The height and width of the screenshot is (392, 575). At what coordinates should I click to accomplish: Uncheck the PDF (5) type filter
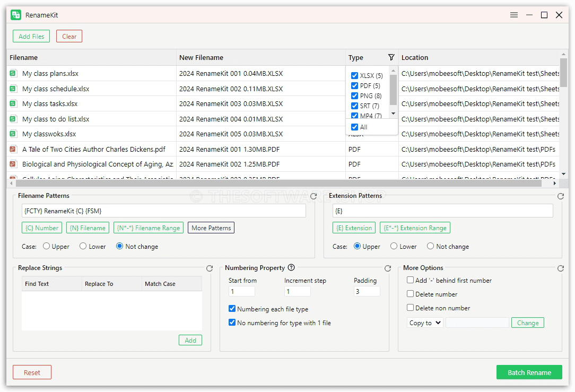355,86
